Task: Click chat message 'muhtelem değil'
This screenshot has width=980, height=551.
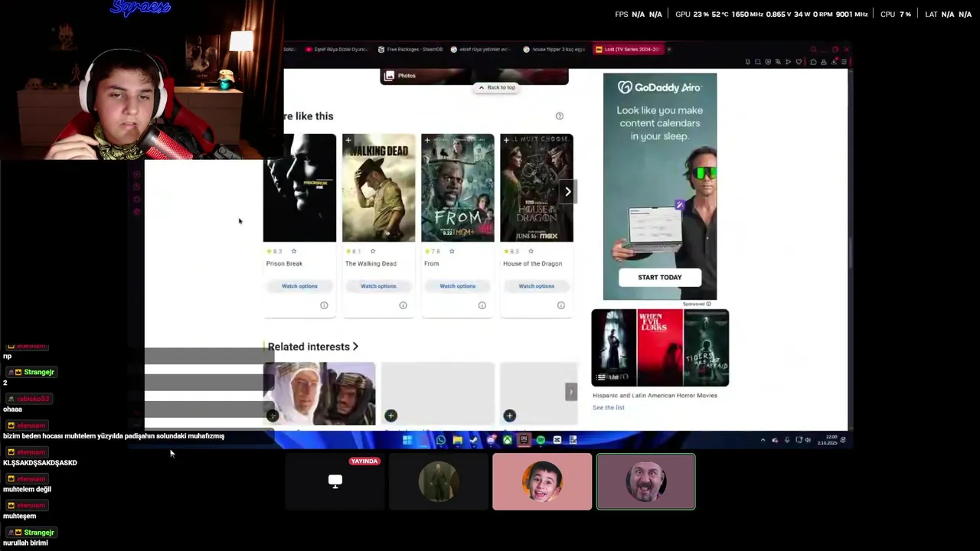Action: click(x=27, y=490)
